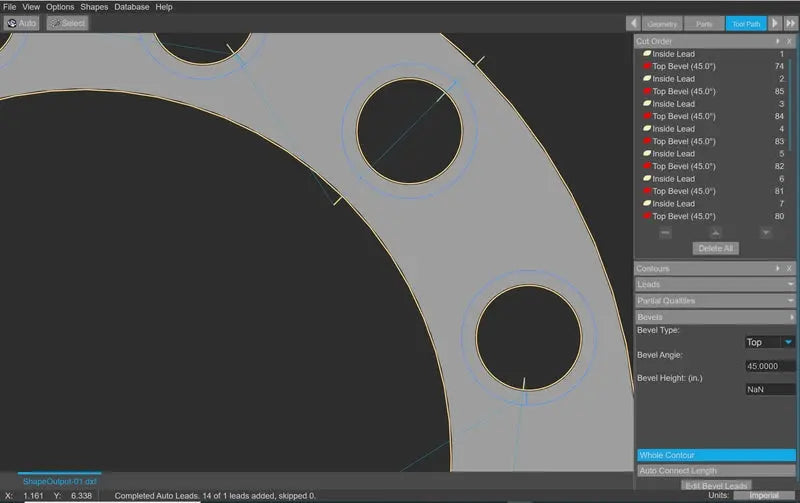The image size is (800, 503).
Task: Click move-up arrow under cut order list
Action: click(715, 233)
